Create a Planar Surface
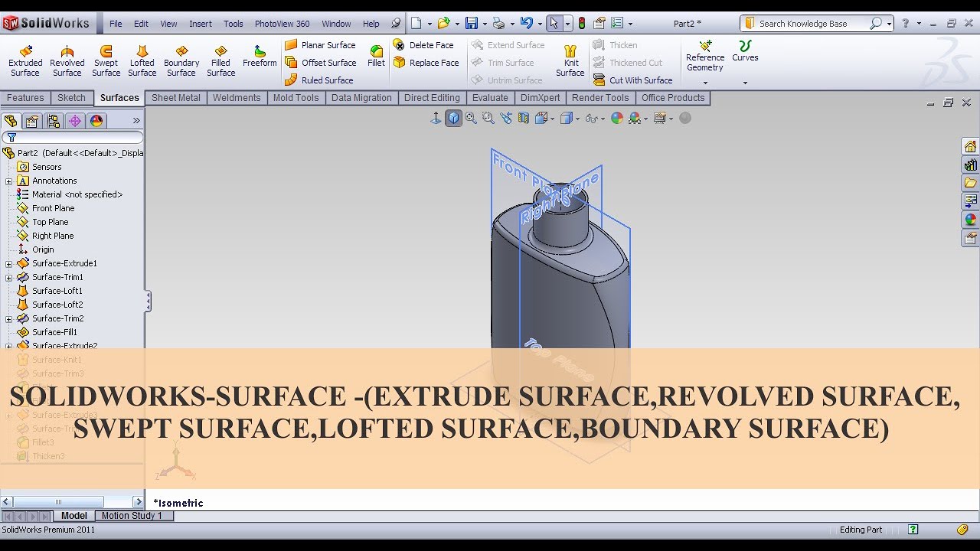This screenshot has height=551, width=980. pyautogui.click(x=320, y=45)
